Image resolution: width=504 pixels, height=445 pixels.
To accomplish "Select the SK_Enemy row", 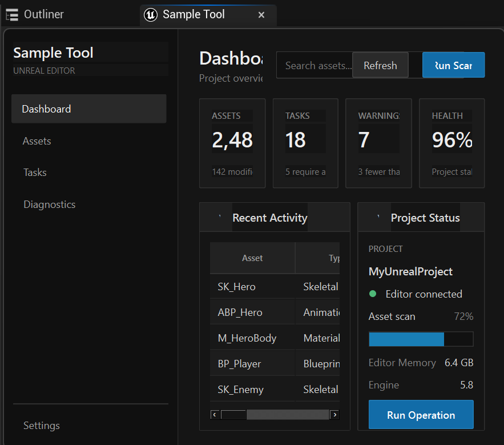I will point(275,390).
